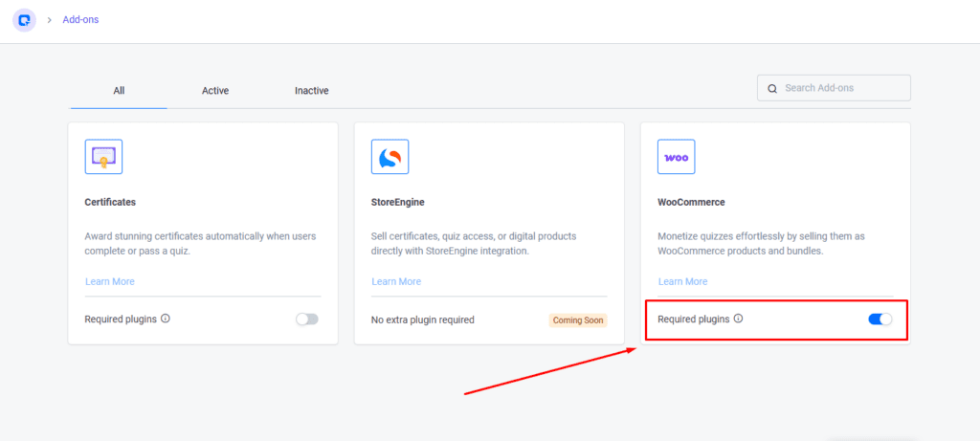Open Learn More under WooCommerce
This screenshot has height=441, width=980.
click(x=682, y=281)
